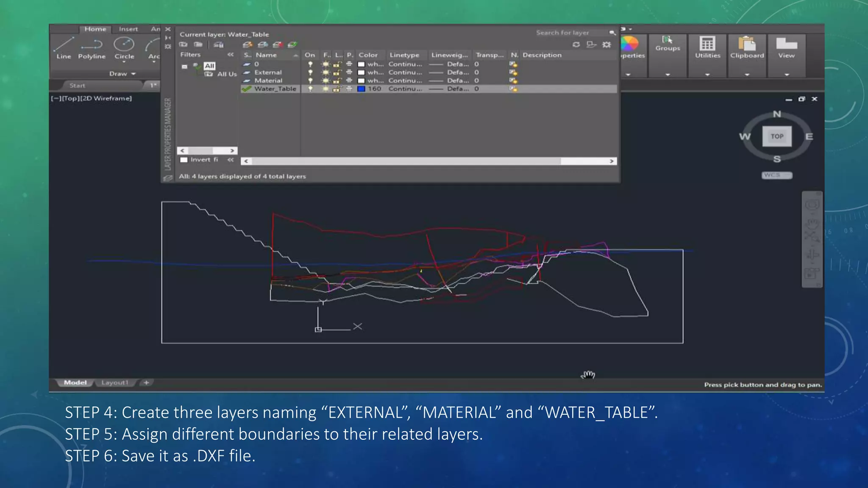Click the View panel icon

pyautogui.click(x=787, y=43)
